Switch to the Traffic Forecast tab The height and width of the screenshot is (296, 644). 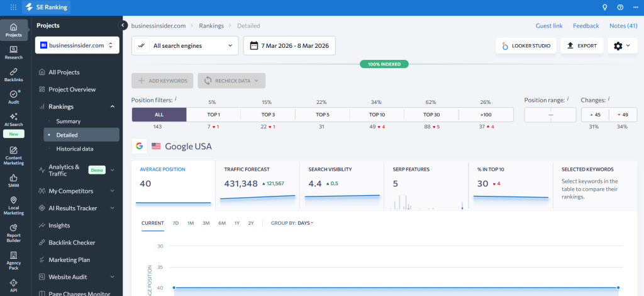(258, 185)
